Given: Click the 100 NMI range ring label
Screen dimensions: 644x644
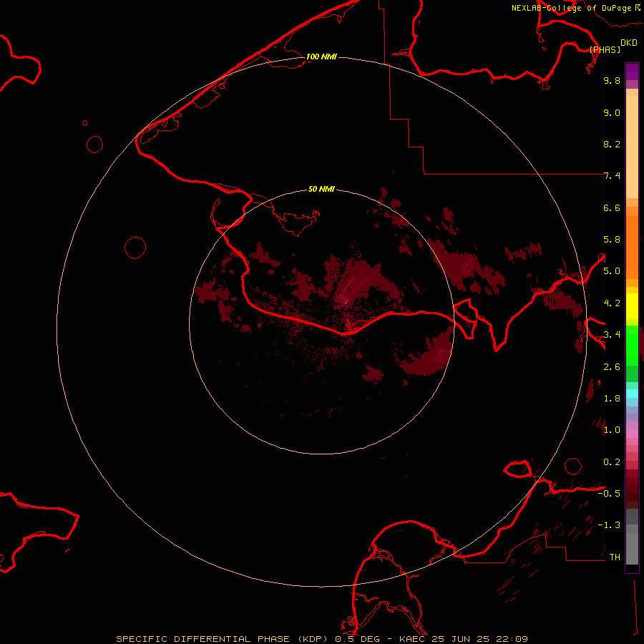Looking at the screenshot, I should (x=321, y=57).
